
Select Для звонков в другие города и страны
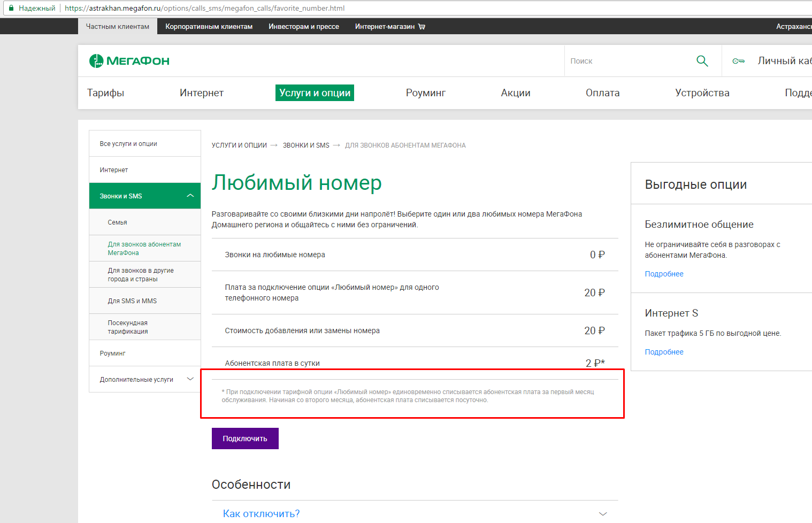pyautogui.click(x=145, y=275)
